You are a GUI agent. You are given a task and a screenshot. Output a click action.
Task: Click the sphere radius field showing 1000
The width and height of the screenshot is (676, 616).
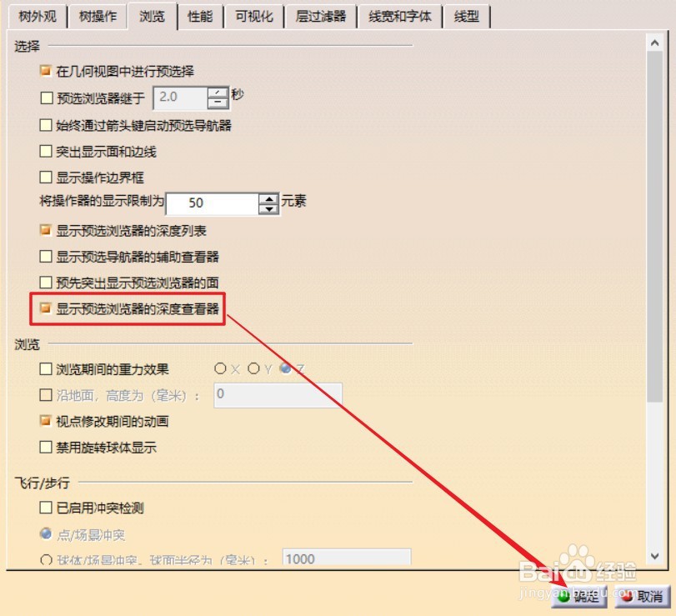(347, 558)
